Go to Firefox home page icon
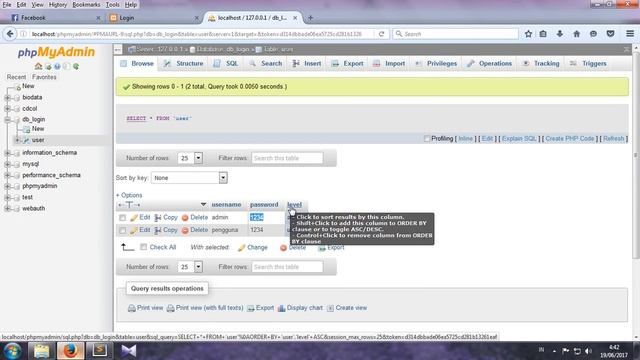 pos(576,34)
